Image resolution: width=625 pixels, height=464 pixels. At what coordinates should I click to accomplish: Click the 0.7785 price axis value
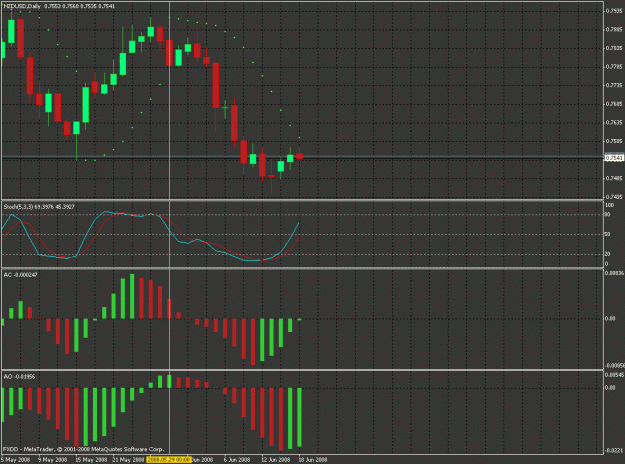click(x=614, y=67)
